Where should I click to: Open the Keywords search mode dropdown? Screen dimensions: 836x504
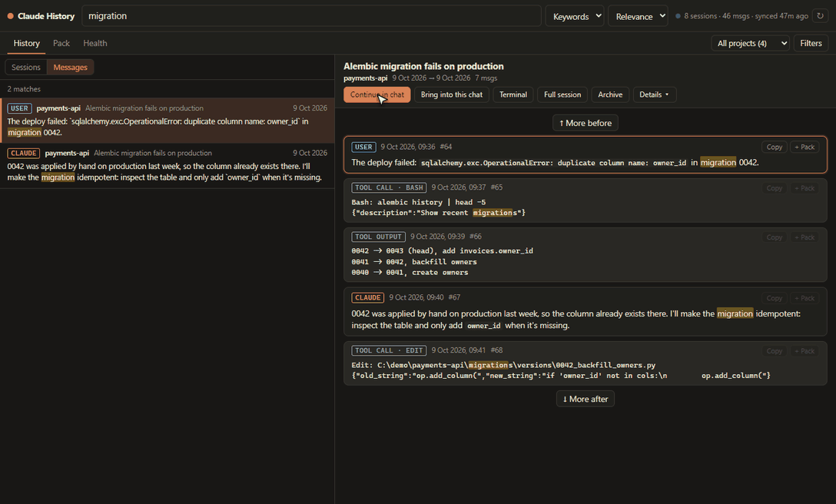point(574,16)
